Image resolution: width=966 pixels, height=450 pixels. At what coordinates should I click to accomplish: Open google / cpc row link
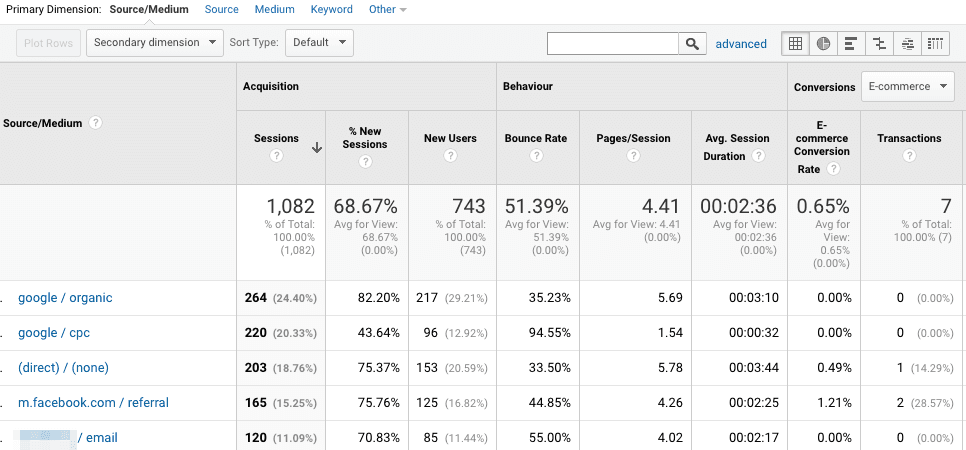point(54,333)
